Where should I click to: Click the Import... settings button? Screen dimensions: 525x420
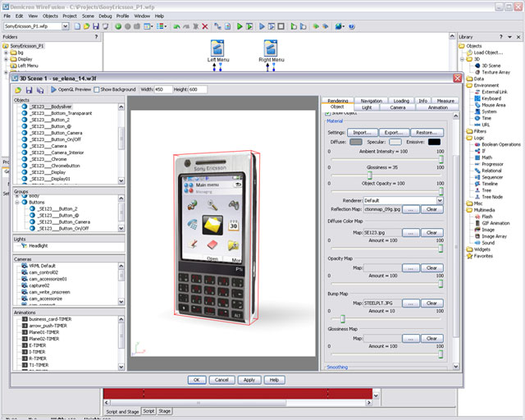pyautogui.click(x=362, y=132)
